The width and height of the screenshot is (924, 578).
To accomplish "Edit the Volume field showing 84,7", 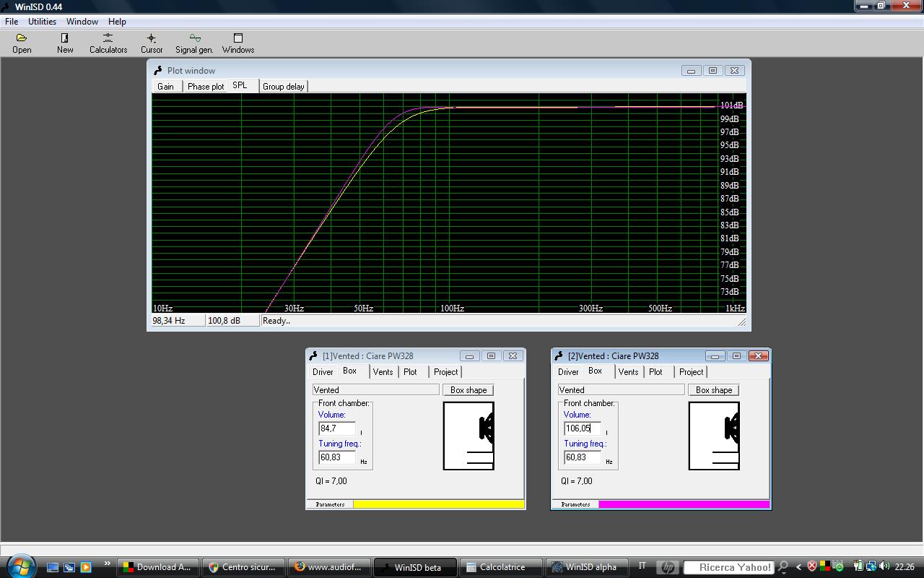I will 336,428.
